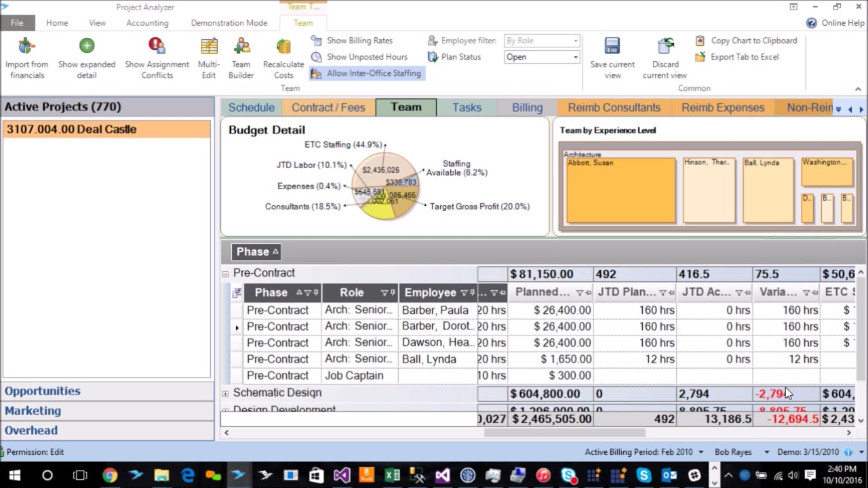Toggle Show Billing Rates
The width and height of the screenshot is (868, 488).
coord(351,41)
